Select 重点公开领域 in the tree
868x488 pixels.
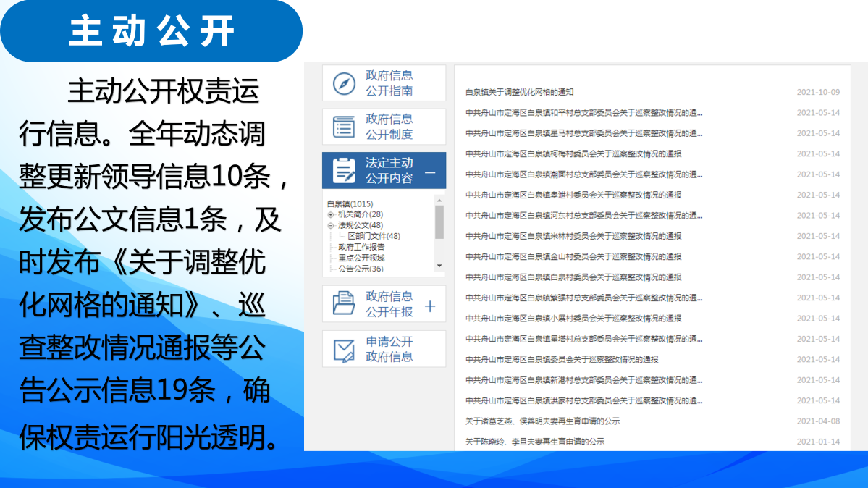(x=361, y=258)
